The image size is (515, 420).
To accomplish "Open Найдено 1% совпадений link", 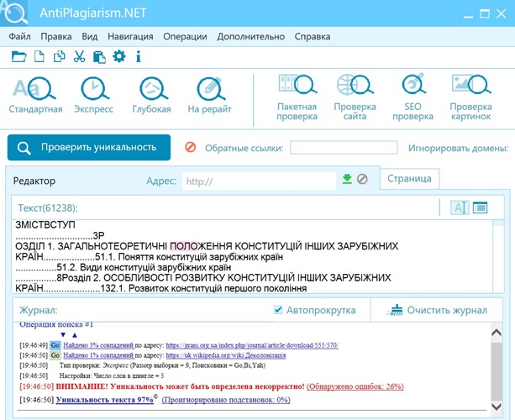I will (x=98, y=355).
